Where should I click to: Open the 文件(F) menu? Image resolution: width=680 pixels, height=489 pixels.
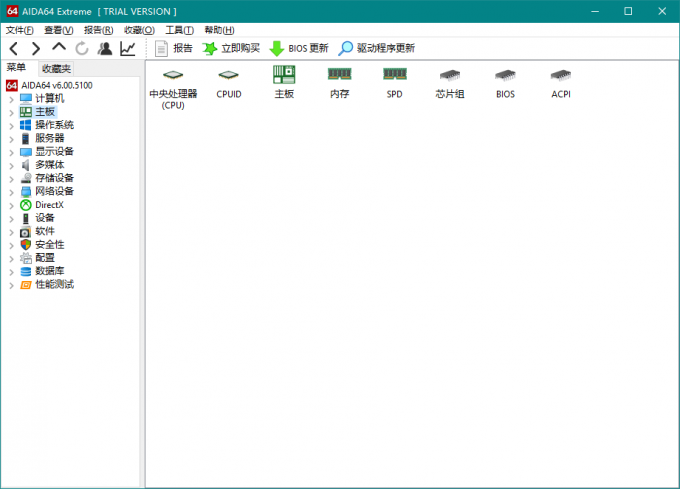click(x=20, y=30)
